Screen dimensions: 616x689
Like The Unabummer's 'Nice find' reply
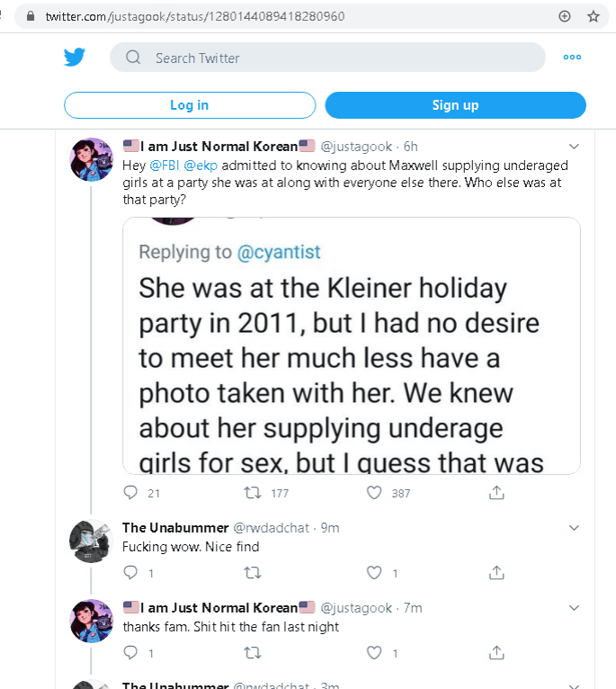[x=375, y=572]
